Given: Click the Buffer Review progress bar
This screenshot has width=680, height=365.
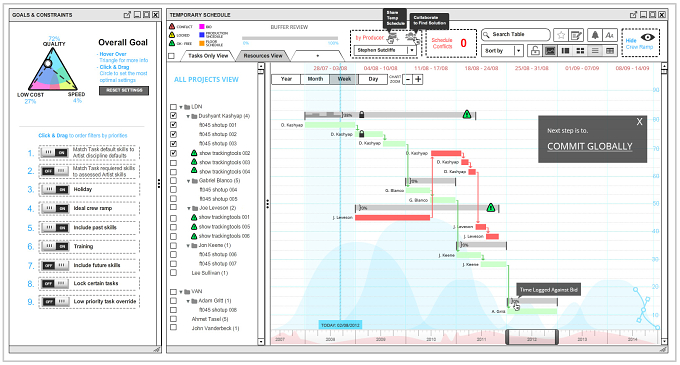Looking at the screenshot, I should pos(290,38).
